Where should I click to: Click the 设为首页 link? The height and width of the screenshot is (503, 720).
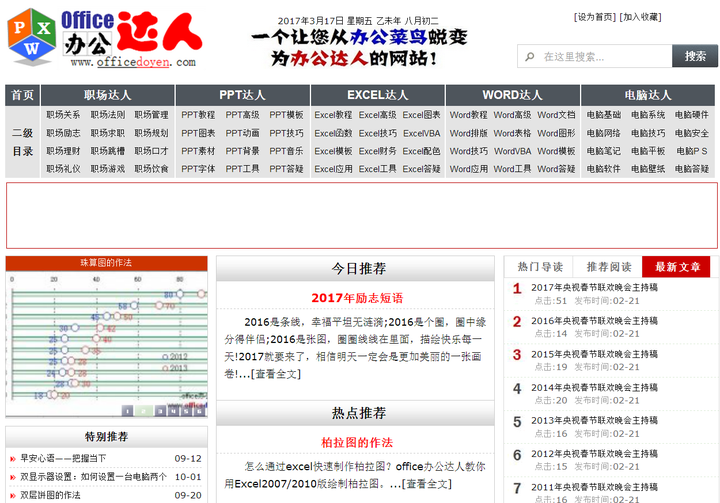point(595,17)
